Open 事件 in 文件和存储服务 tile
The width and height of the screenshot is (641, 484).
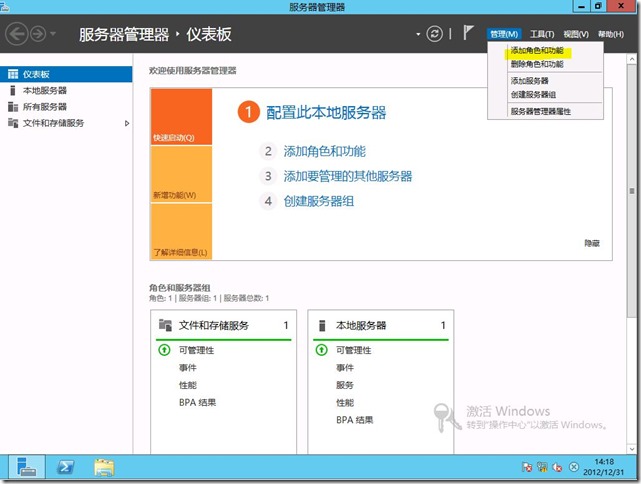coord(188,368)
